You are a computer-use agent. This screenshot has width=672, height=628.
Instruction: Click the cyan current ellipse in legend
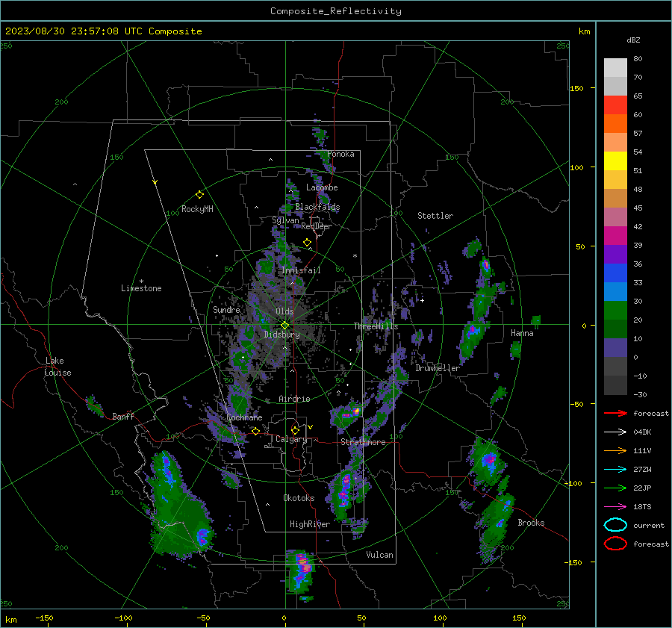pos(615,525)
